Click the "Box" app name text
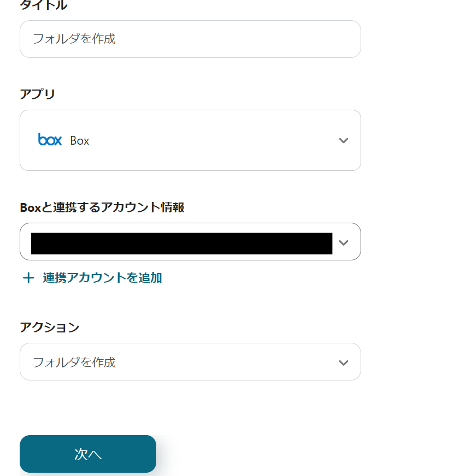The width and height of the screenshot is (460, 476). pyautogui.click(x=80, y=141)
